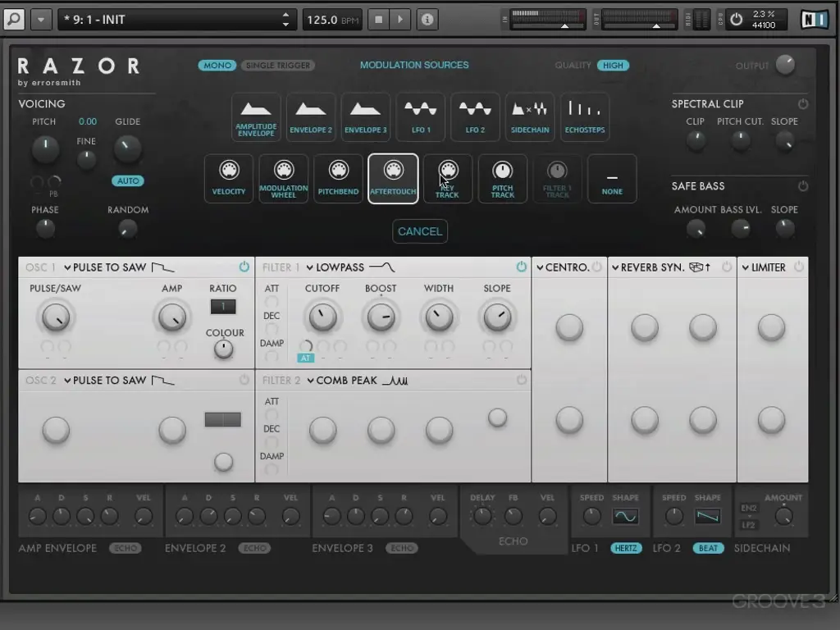Click the 125.0 BPM tempo field
Viewport: 840px width, 630px height.
pyautogui.click(x=333, y=20)
